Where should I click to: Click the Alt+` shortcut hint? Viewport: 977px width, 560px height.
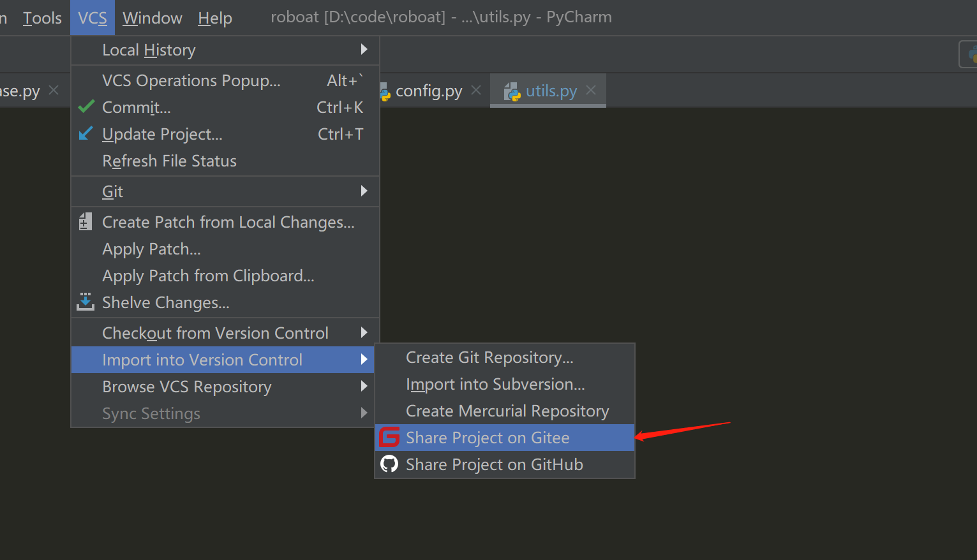pyautogui.click(x=345, y=80)
